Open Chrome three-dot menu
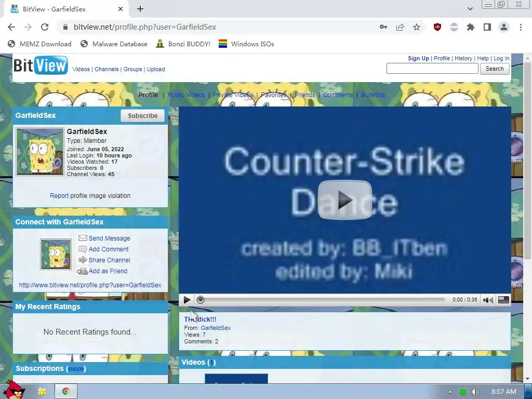The height and width of the screenshot is (399, 532). [521, 27]
